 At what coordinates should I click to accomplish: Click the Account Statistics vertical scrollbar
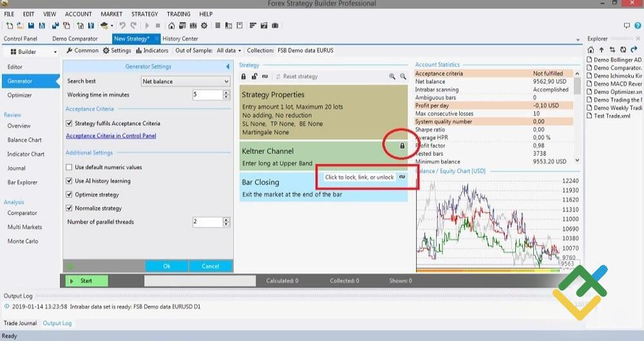576,116
